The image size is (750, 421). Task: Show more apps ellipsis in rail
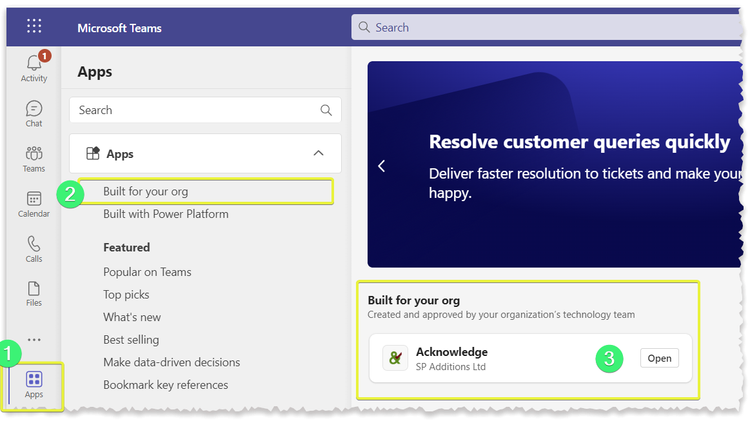pyautogui.click(x=34, y=340)
